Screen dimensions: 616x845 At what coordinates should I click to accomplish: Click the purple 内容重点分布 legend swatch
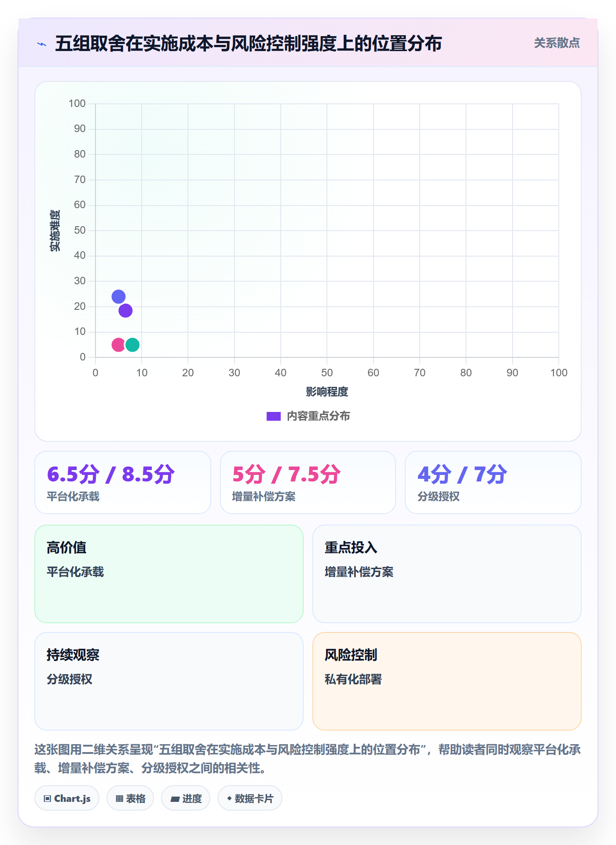coord(274,416)
